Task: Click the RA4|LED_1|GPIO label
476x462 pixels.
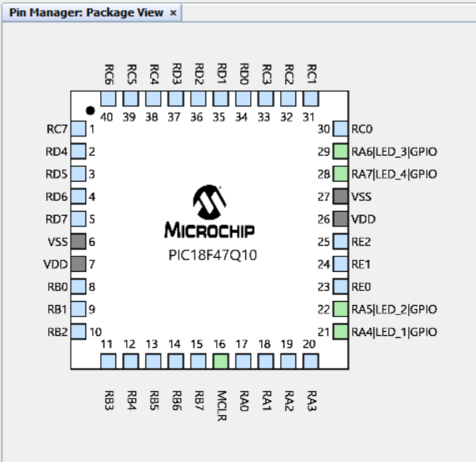Action: pos(394,332)
